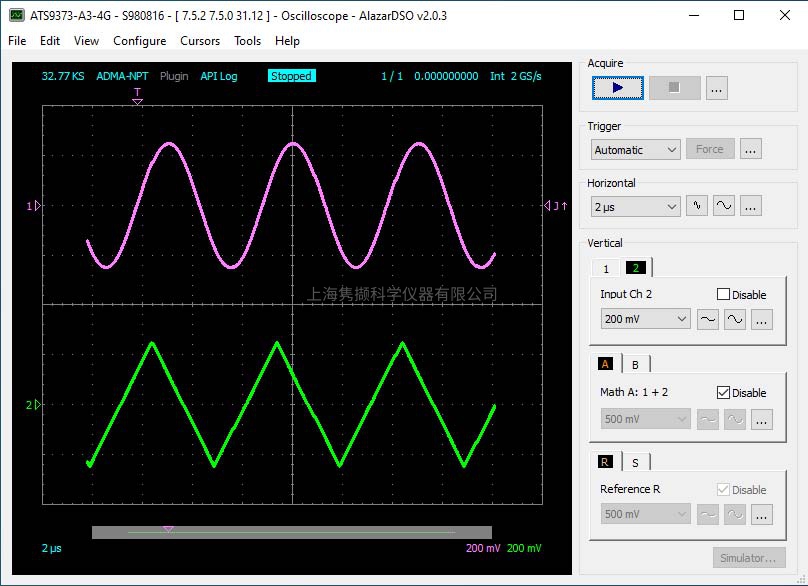Select Vertical channel 2 tab
The width and height of the screenshot is (808, 586).
(635, 267)
